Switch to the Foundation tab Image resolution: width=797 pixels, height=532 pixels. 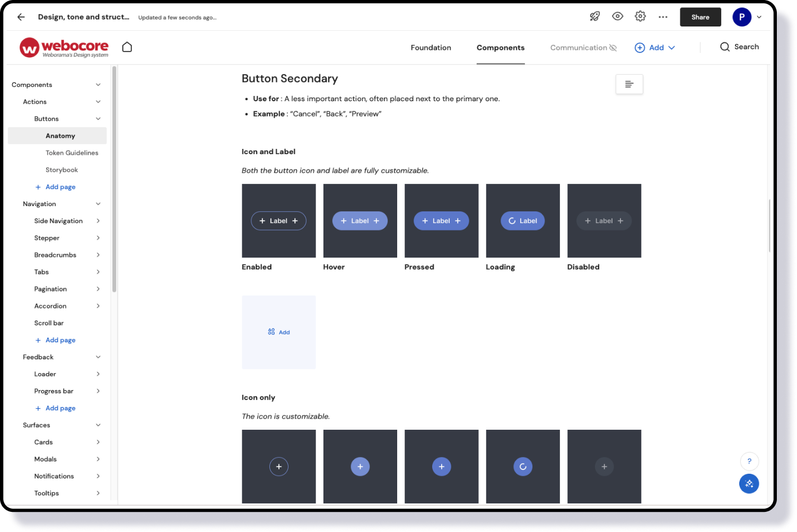click(x=431, y=48)
